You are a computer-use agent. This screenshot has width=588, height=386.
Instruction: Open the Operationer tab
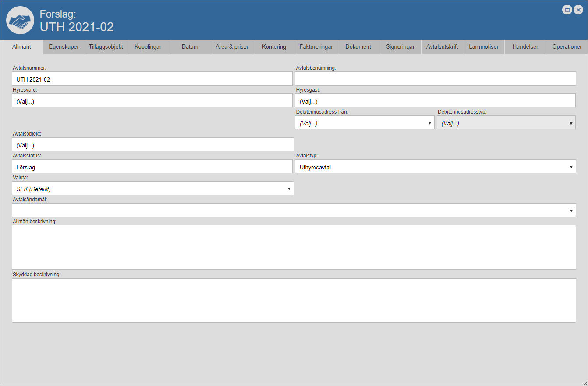[x=567, y=47]
